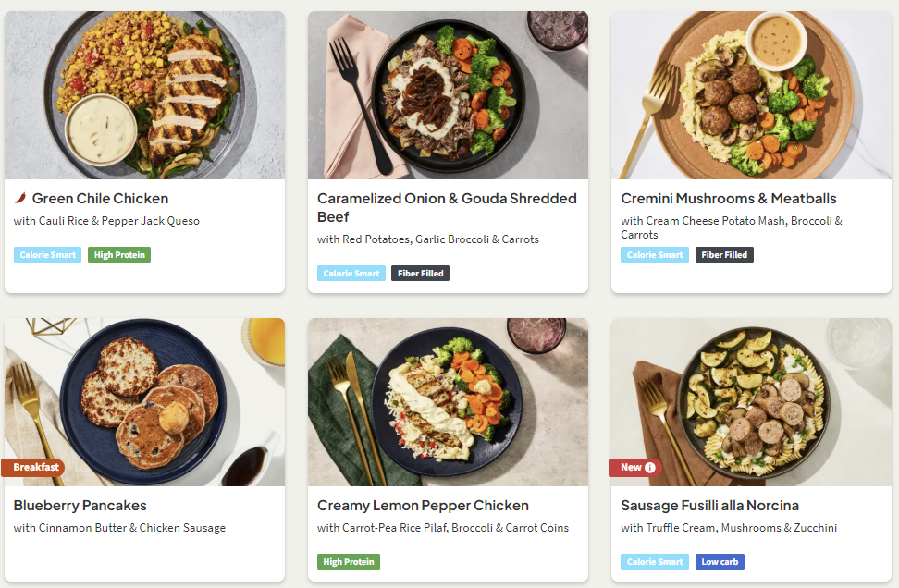
Task: Click the Low carb tag on Sausage Fusilli
Action: click(x=720, y=561)
